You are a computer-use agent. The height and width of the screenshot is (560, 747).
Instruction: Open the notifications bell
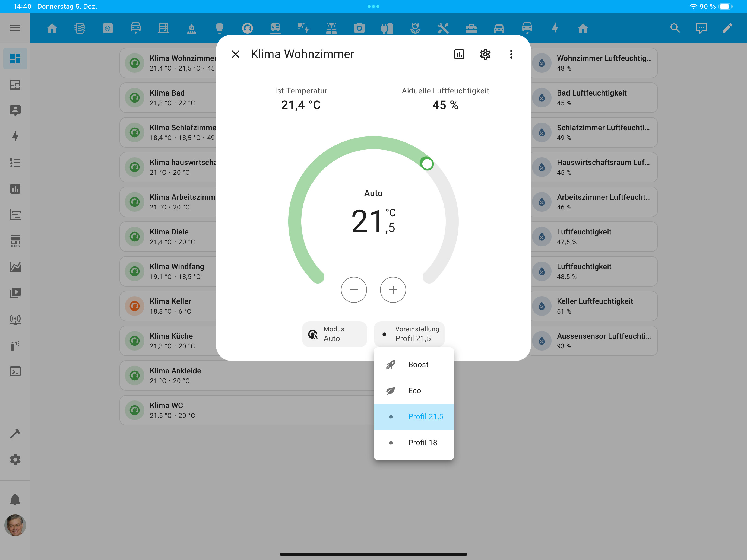pos(15,499)
